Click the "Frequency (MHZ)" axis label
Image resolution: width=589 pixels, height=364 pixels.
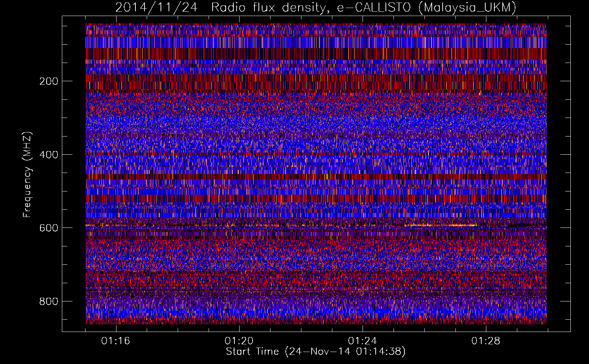point(27,175)
